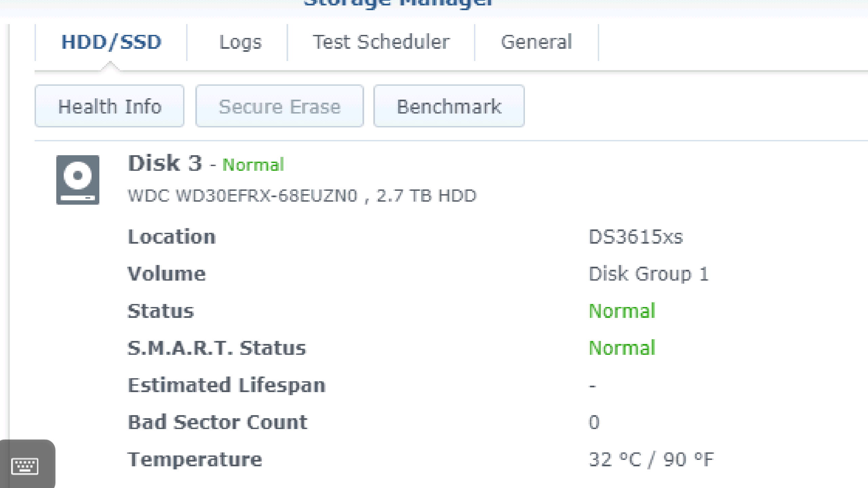This screenshot has height=488, width=868.
Task: Select the Disk 3 heading
Action: [x=165, y=163]
